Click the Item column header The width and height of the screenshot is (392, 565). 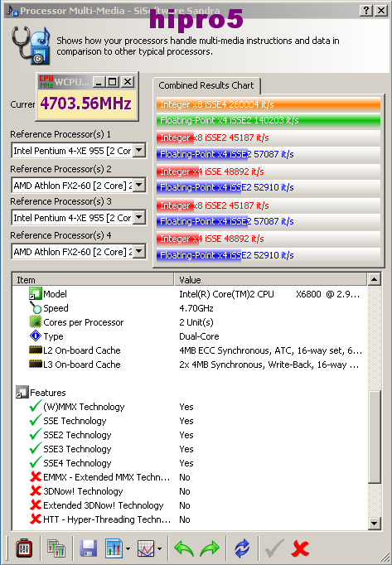93,280
